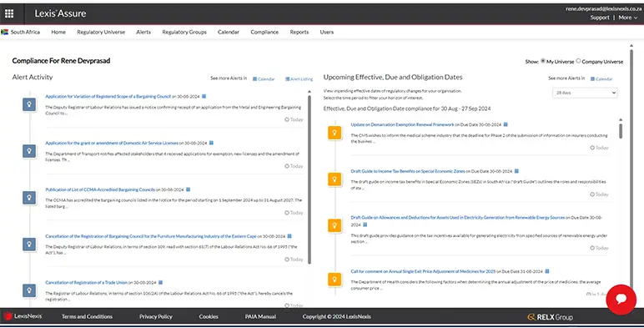Click the rene.devprasad@lexisnexis.co.za account email

pos(603,8)
